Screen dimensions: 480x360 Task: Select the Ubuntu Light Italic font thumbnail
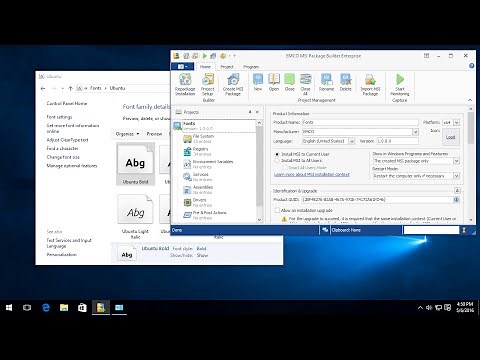pyautogui.click(x=135, y=216)
